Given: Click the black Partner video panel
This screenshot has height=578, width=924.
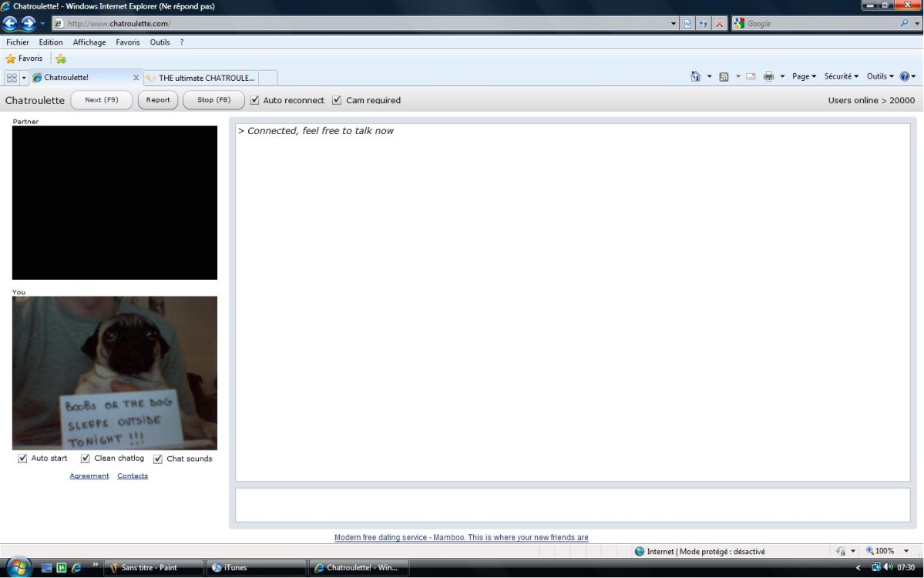Looking at the screenshot, I should coord(115,203).
